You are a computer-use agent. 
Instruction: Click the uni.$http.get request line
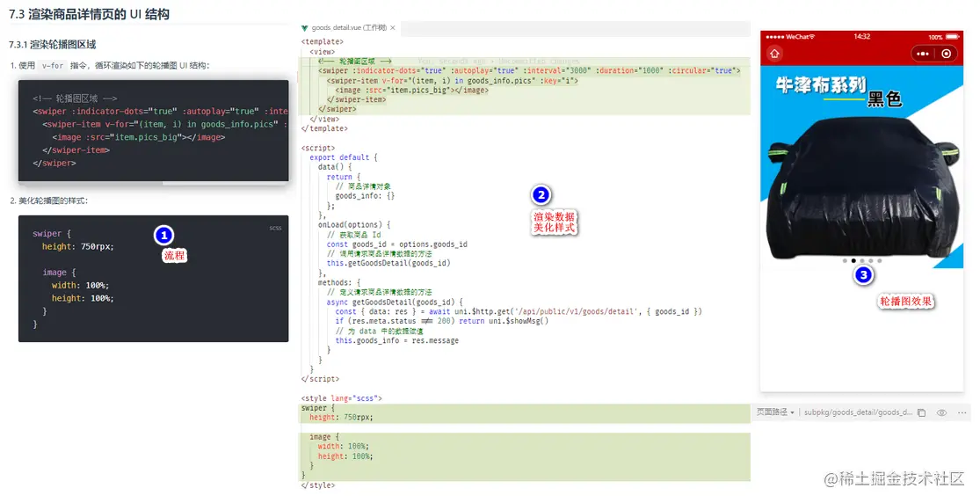click(x=519, y=311)
